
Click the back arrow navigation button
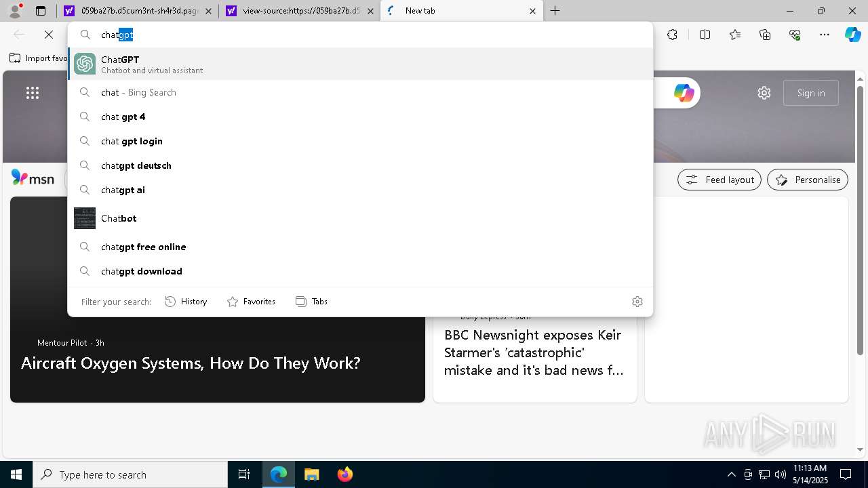(x=19, y=35)
